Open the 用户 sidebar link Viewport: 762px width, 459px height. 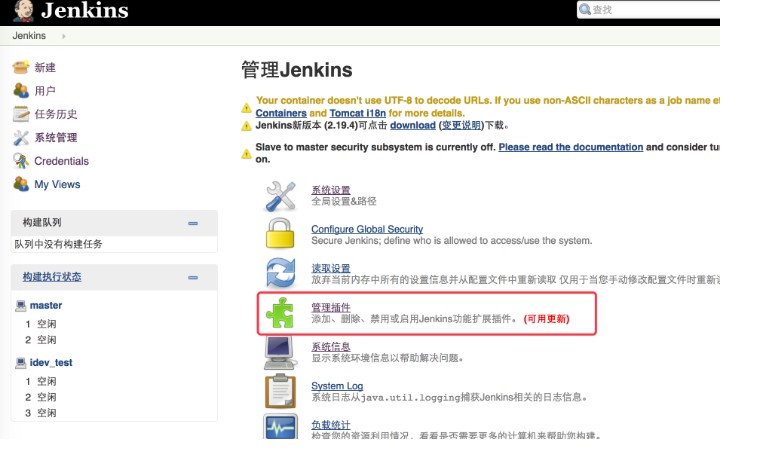45,91
